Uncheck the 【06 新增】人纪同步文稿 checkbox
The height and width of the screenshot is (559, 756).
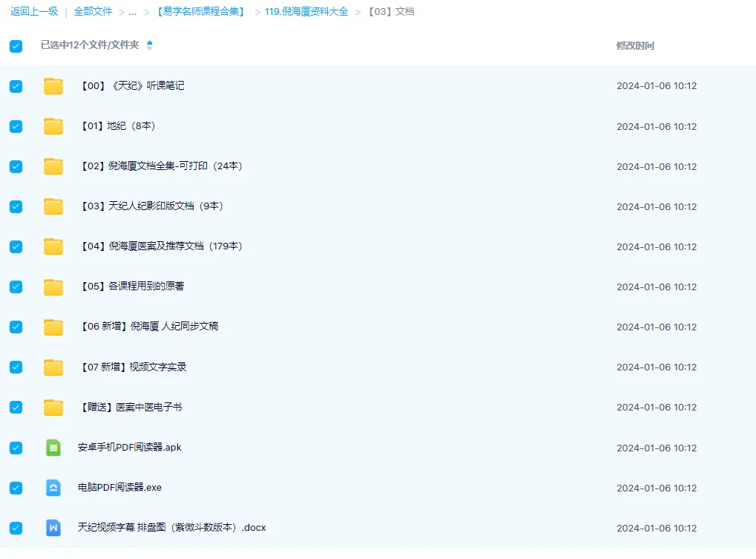pyautogui.click(x=16, y=327)
